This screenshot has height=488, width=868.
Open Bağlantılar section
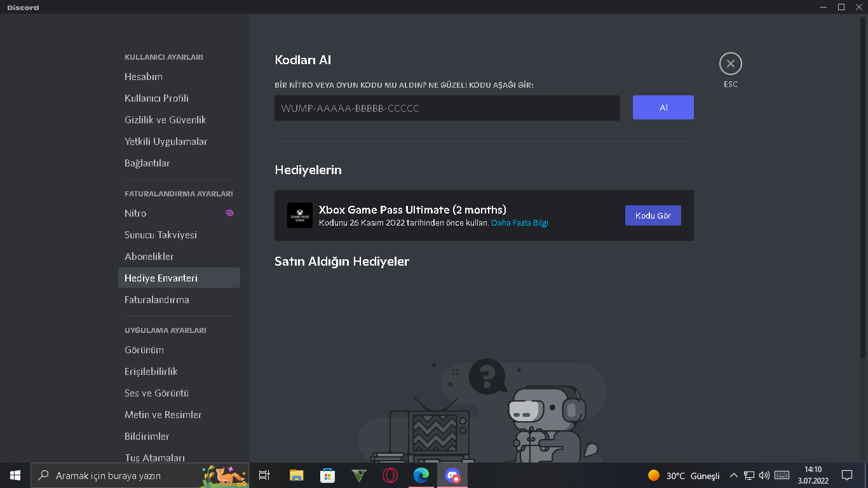pos(179,163)
